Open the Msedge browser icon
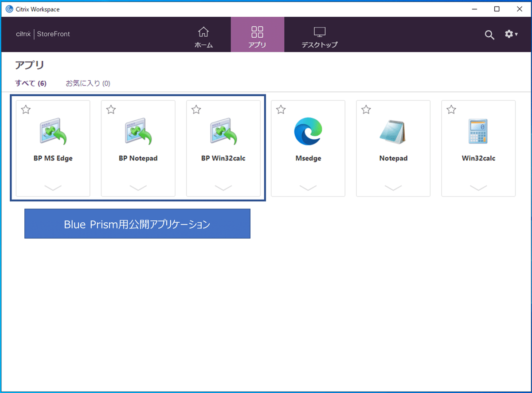This screenshot has height=393, width=532. pos(308,132)
